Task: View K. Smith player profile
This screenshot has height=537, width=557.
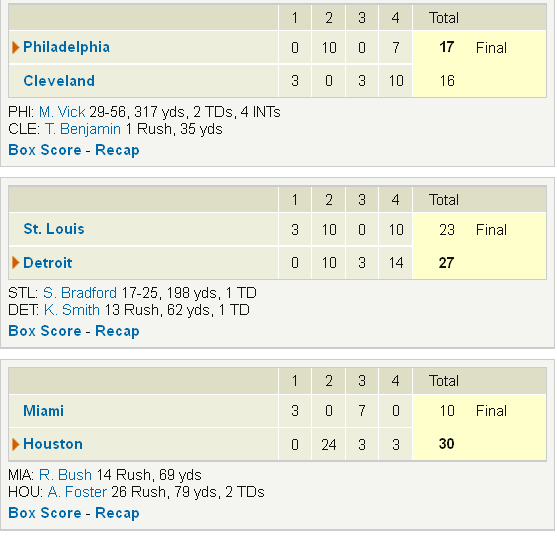Action: pyautogui.click(x=72, y=310)
